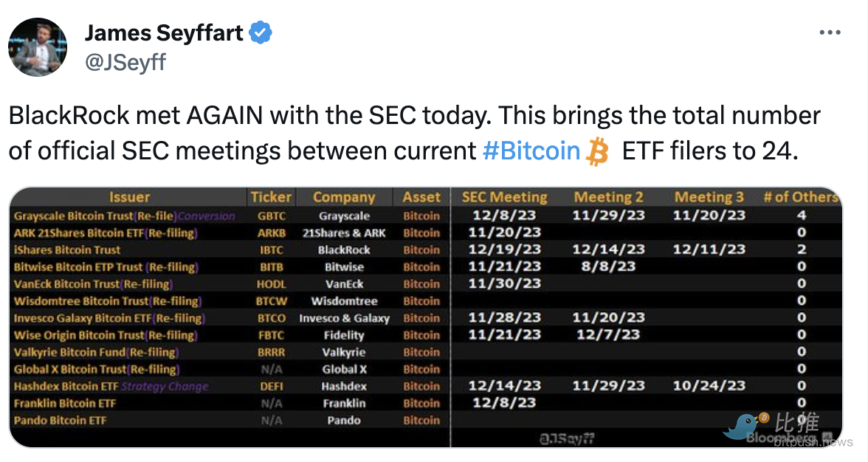Click the James Seyffart display name
This screenshot has height=462, width=868.
coord(164,33)
